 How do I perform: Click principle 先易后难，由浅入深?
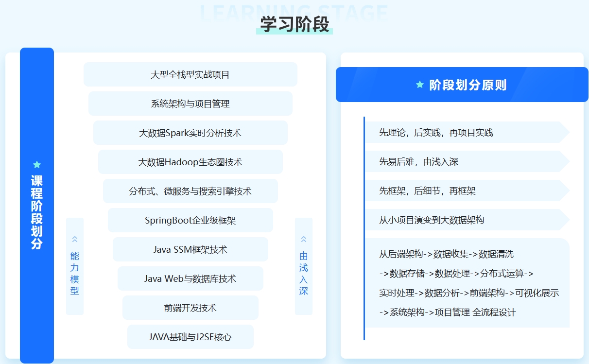tap(467, 161)
